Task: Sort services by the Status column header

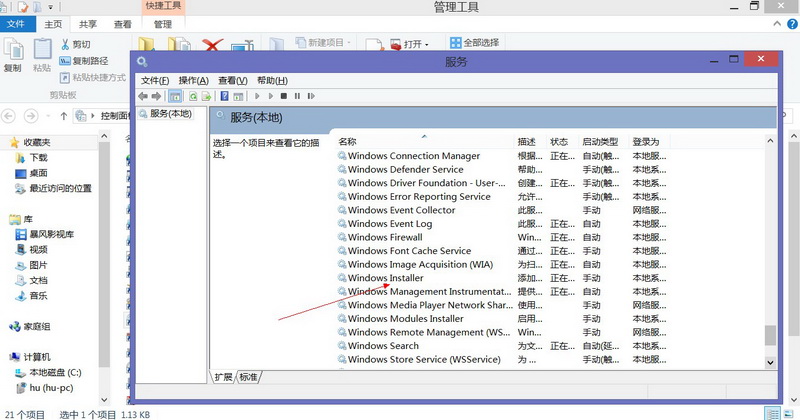Action: (x=562, y=141)
